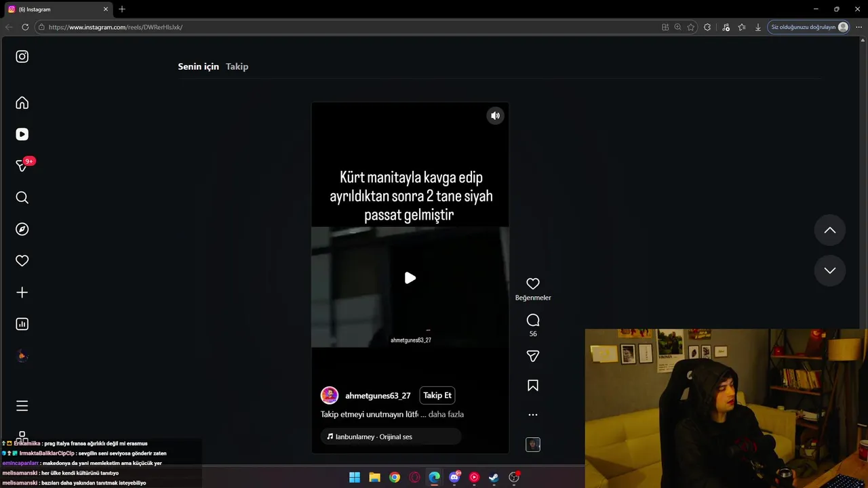The width and height of the screenshot is (868, 488).
Task: Open a new browser tab
Action: [122, 9]
